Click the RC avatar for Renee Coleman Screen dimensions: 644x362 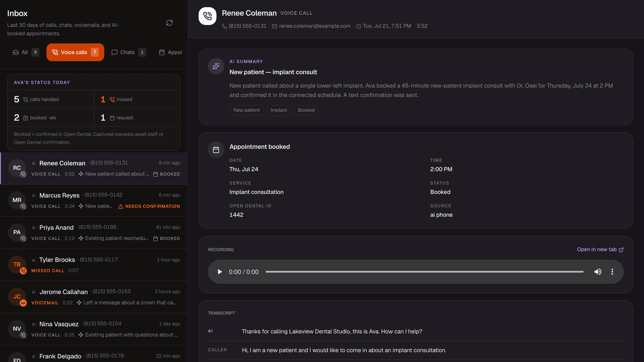click(x=17, y=168)
